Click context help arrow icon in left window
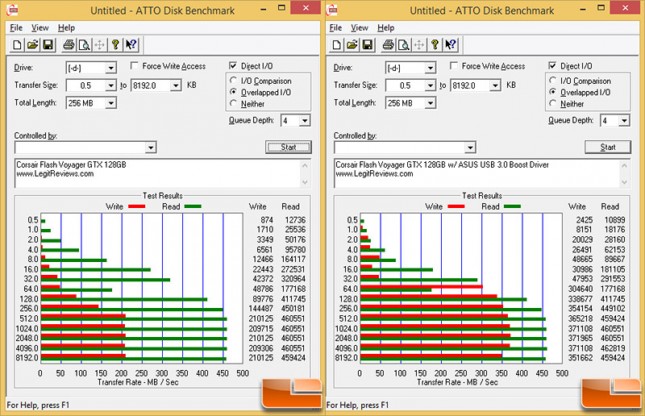This screenshot has width=645, height=416. pos(131,44)
